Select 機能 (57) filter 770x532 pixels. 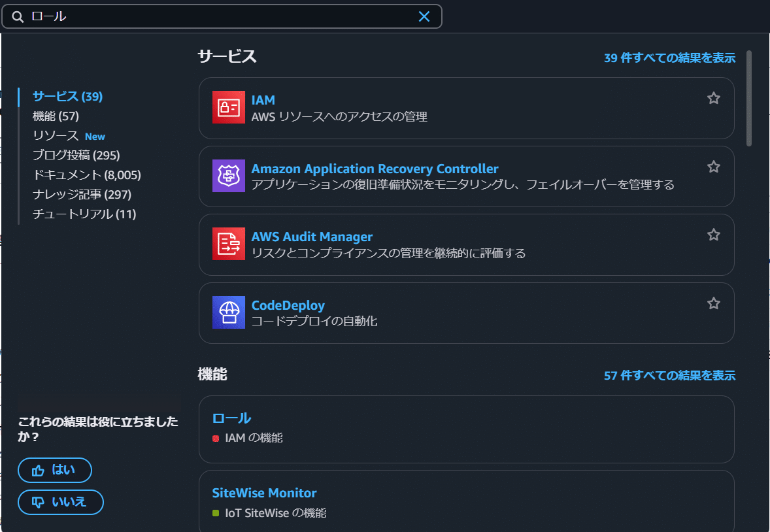(x=56, y=116)
